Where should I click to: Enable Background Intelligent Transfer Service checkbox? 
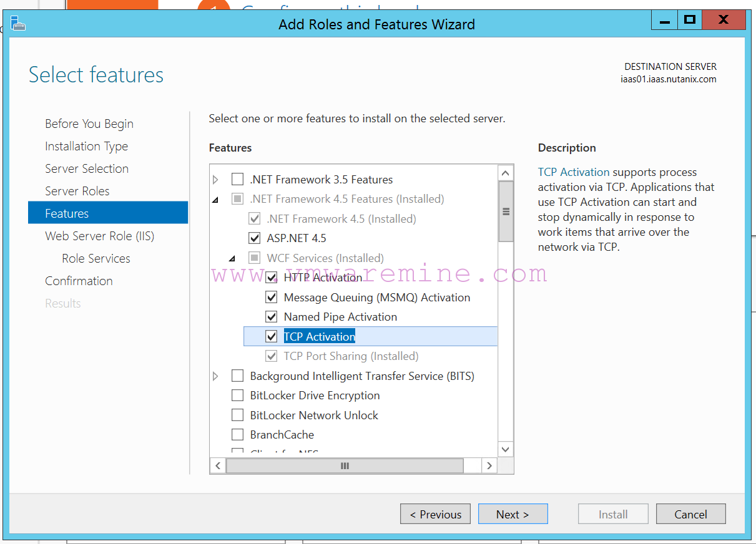[237, 376]
